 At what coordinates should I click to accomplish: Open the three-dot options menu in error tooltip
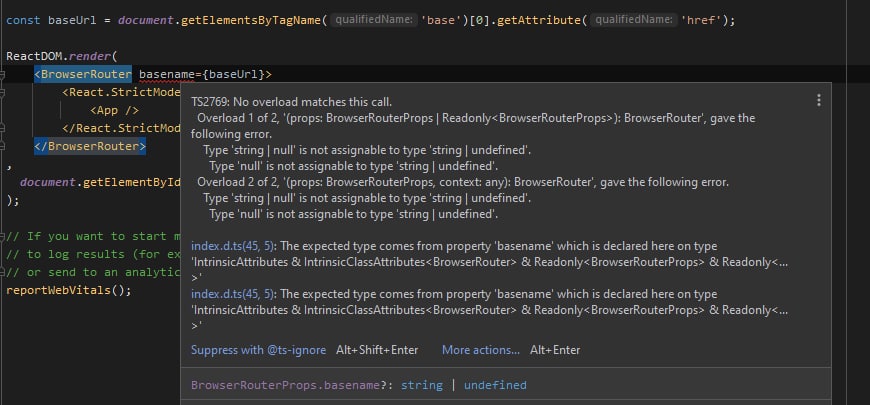pyautogui.click(x=818, y=100)
